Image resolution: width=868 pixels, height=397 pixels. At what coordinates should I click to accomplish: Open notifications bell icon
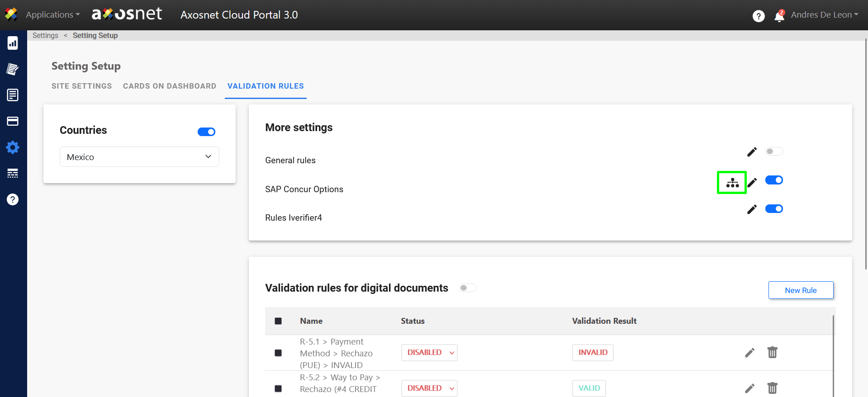tap(779, 16)
